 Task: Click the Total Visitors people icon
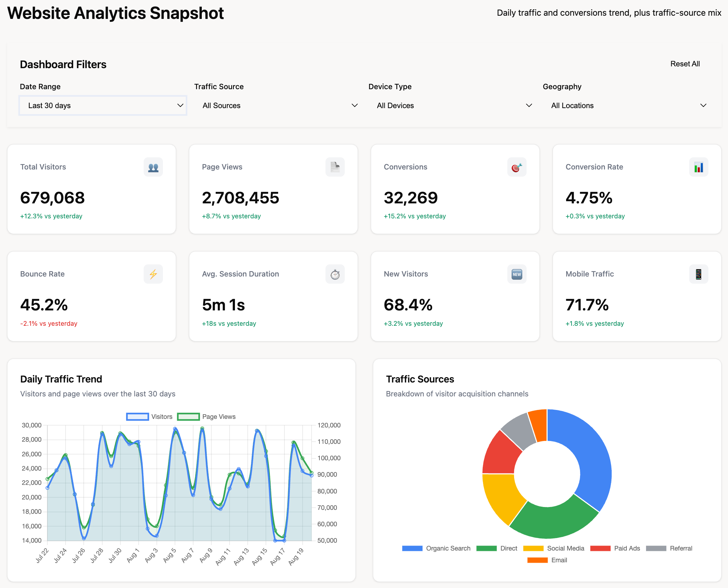(153, 167)
